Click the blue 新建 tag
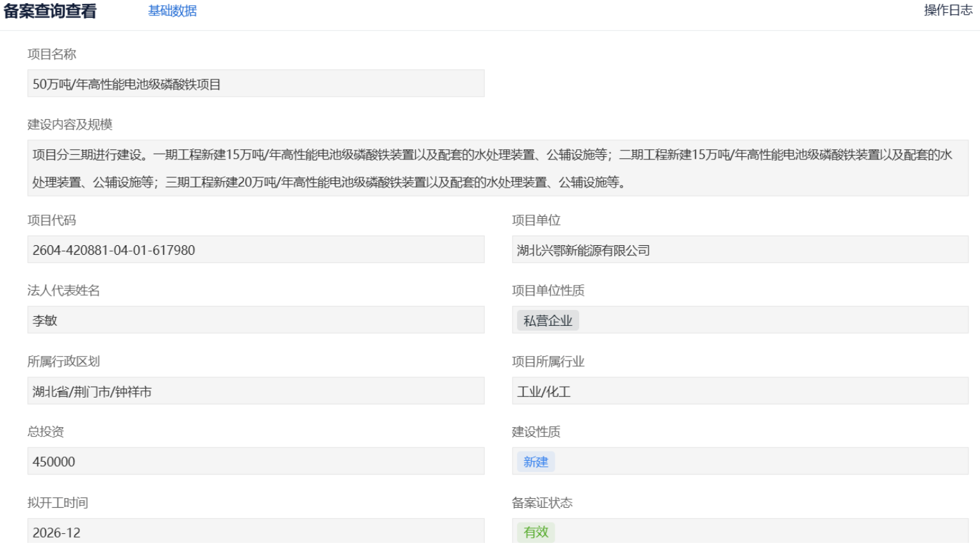 click(535, 462)
